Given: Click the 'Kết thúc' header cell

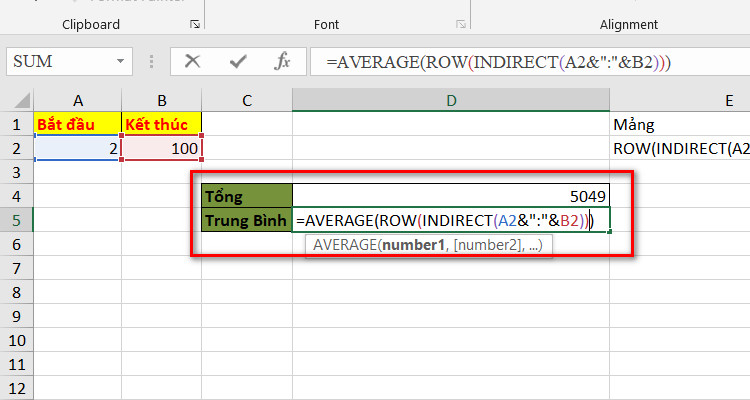Looking at the screenshot, I should (162, 124).
